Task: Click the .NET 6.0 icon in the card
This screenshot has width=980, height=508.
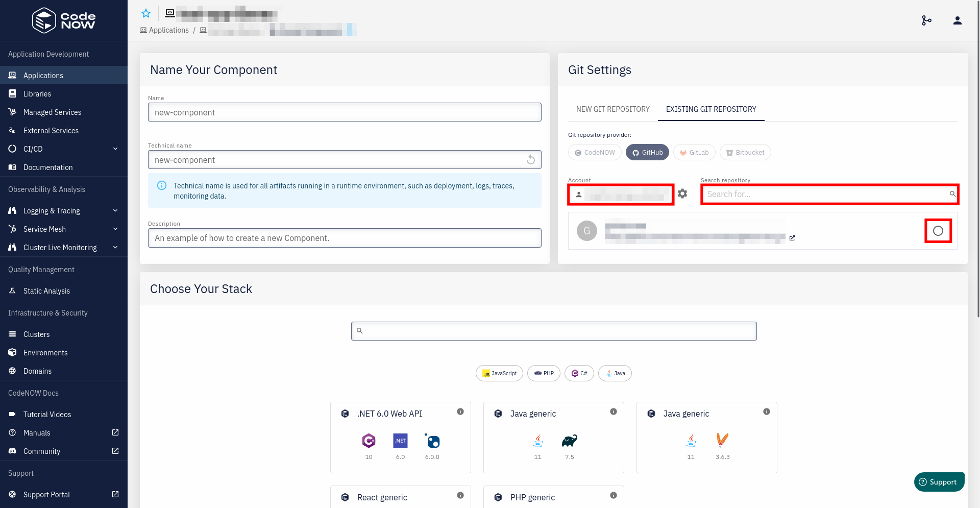Action: (x=401, y=441)
